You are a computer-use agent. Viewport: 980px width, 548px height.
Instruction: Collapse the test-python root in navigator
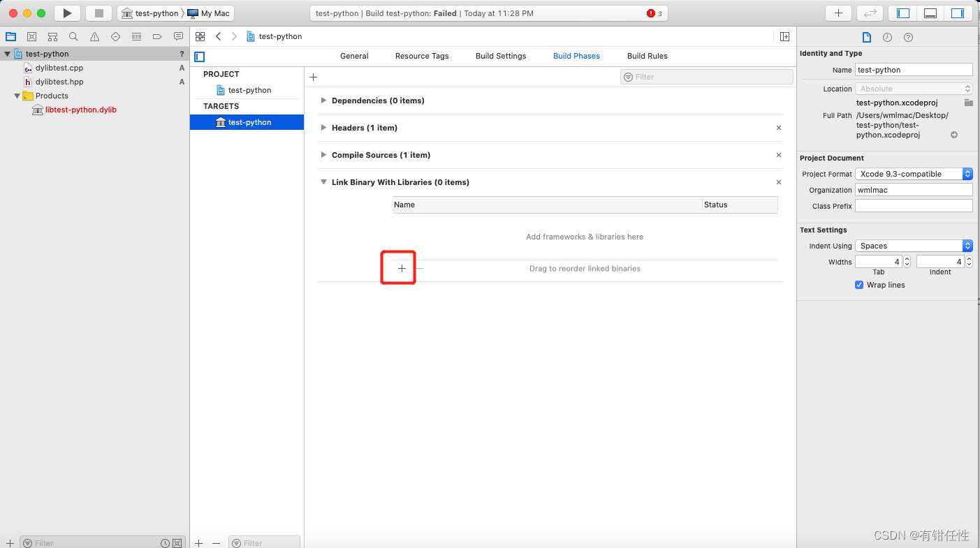coord(7,54)
